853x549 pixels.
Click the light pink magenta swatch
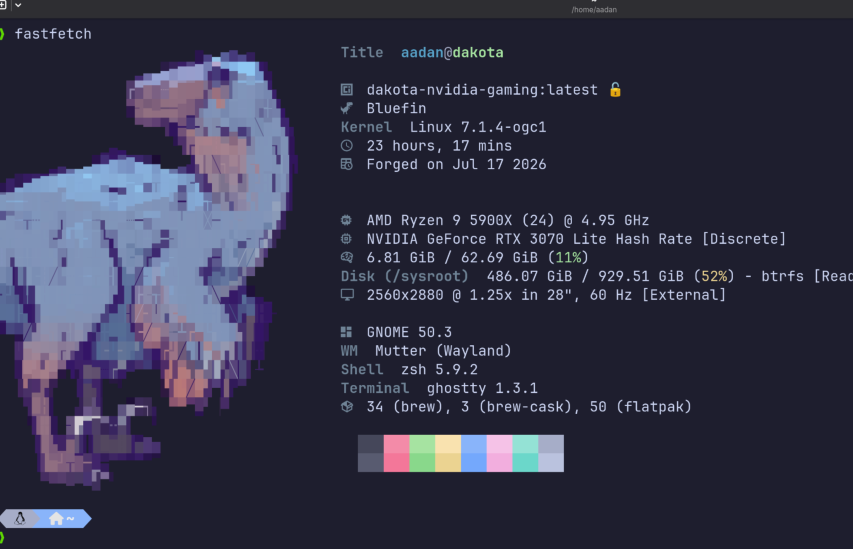coord(499,453)
